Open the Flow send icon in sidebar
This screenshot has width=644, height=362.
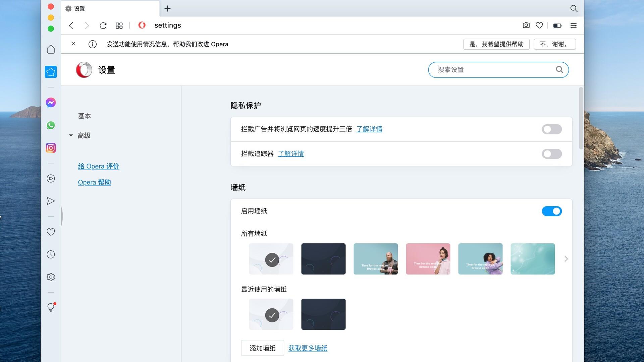[51, 201]
